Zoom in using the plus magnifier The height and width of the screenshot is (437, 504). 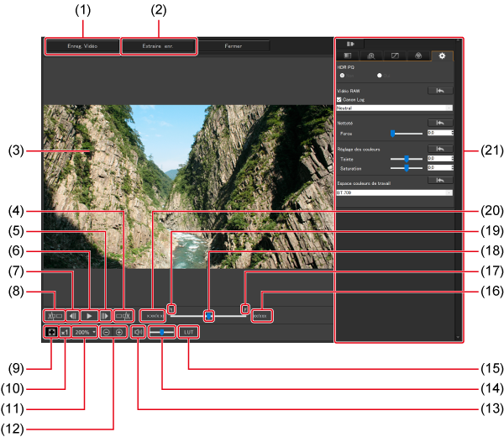pos(119,333)
